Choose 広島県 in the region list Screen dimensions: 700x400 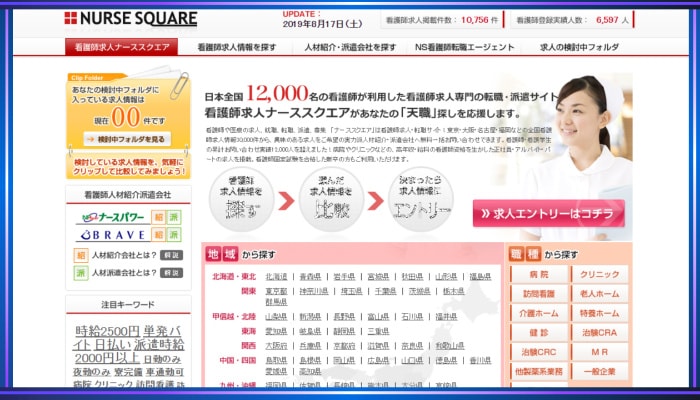click(378, 361)
